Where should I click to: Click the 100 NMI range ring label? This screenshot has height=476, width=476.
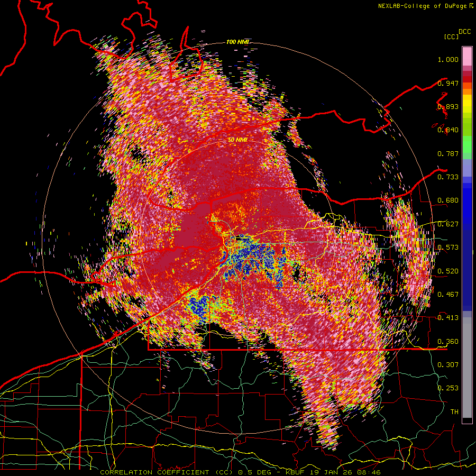tap(237, 42)
